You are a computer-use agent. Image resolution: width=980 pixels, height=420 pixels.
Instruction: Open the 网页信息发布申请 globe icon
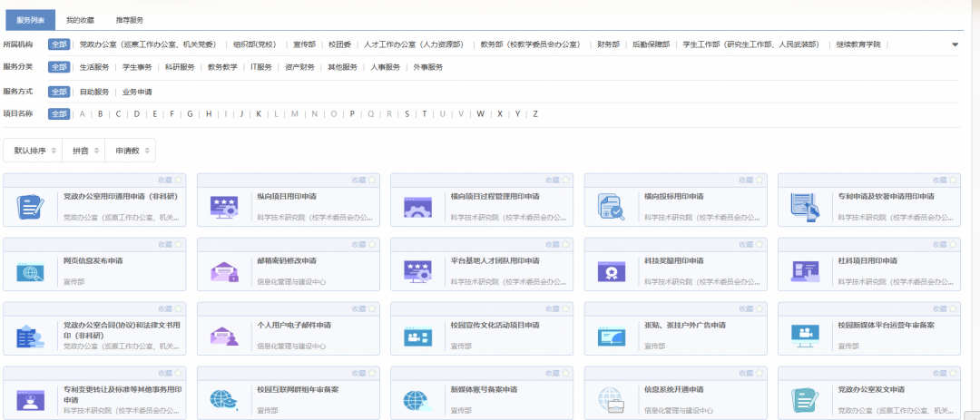[x=30, y=271]
